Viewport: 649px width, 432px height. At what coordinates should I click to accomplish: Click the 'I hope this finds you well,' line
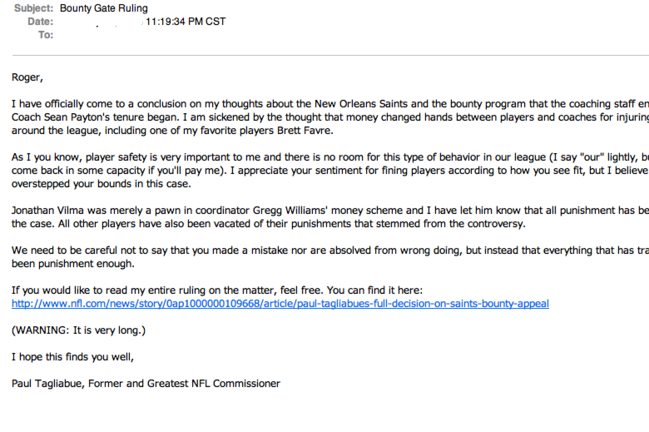click(73, 357)
